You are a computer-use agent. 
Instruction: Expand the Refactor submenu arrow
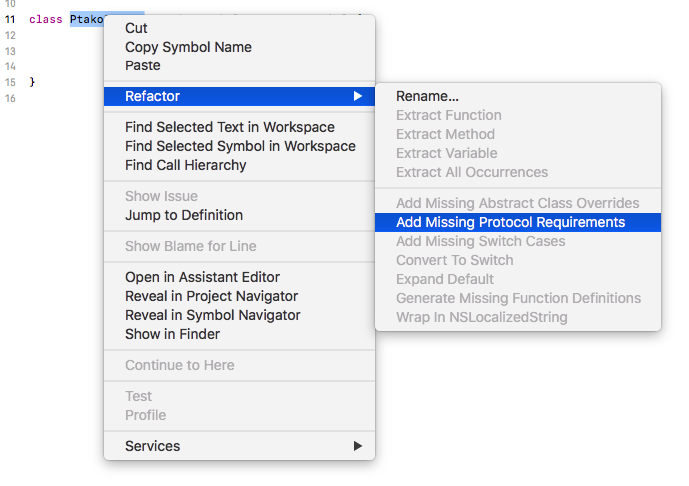pos(358,96)
